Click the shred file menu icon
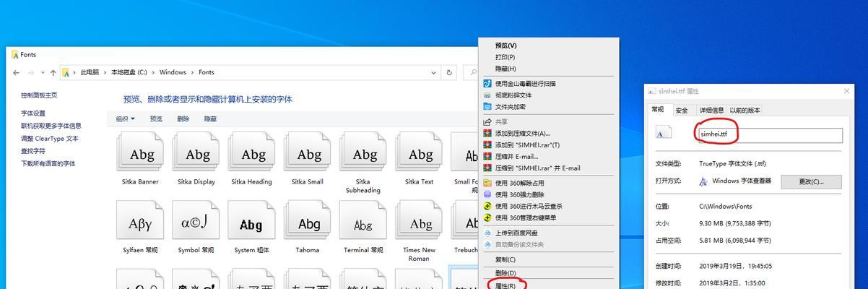868x289 pixels. (487, 95)
